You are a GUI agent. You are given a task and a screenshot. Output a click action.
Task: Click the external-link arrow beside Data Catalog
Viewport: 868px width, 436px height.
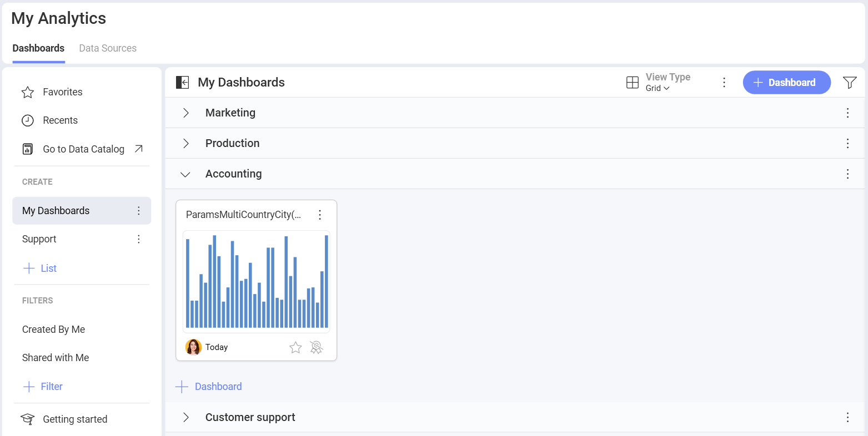tap(139, 149)
